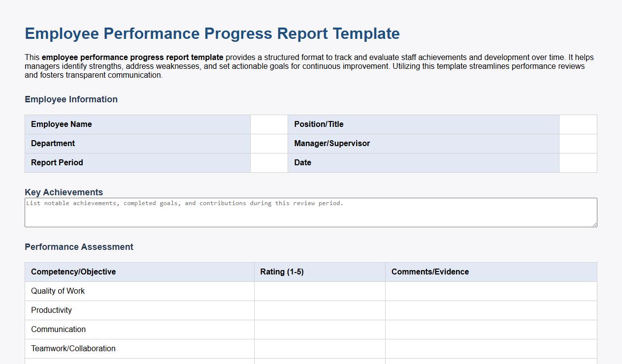Click the comments cell for Communication

pos(491,329)
